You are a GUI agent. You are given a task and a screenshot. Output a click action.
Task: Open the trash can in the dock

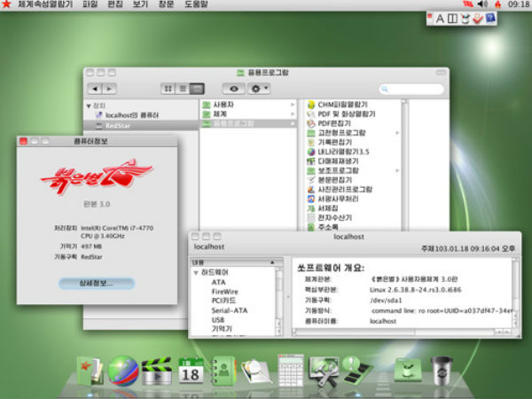coord(442,370)
